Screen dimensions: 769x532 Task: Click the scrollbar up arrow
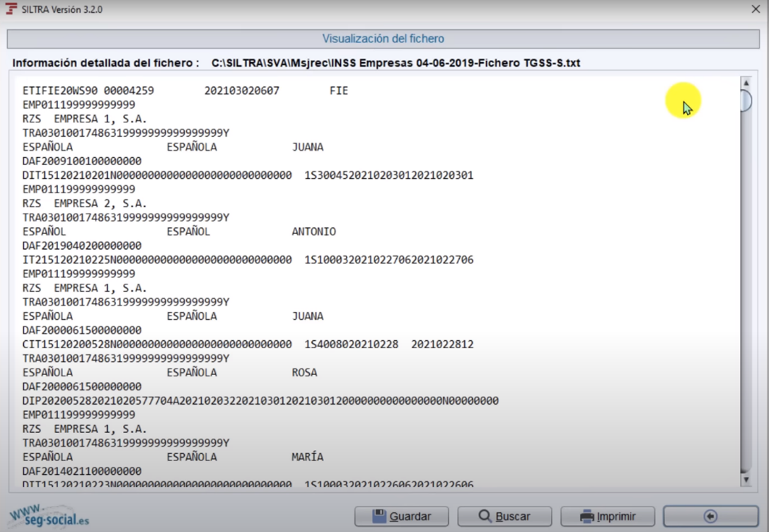tap(746, 83)
